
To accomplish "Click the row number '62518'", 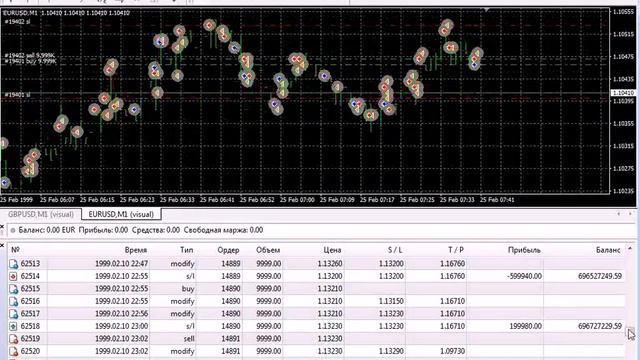I will click(x=30, y=327).
